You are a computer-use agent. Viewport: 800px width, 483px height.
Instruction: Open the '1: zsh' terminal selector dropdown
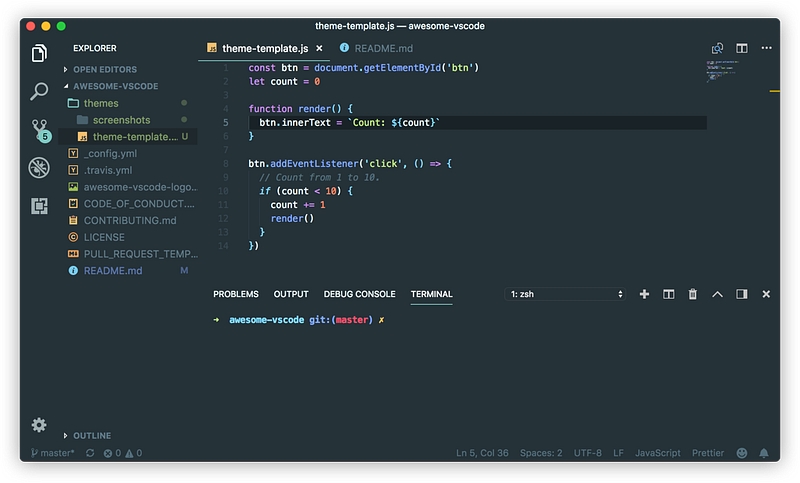[x=566, y=294]
